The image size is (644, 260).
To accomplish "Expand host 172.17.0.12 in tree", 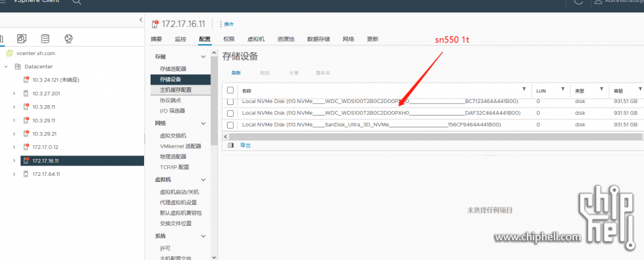I will [14, 147].
